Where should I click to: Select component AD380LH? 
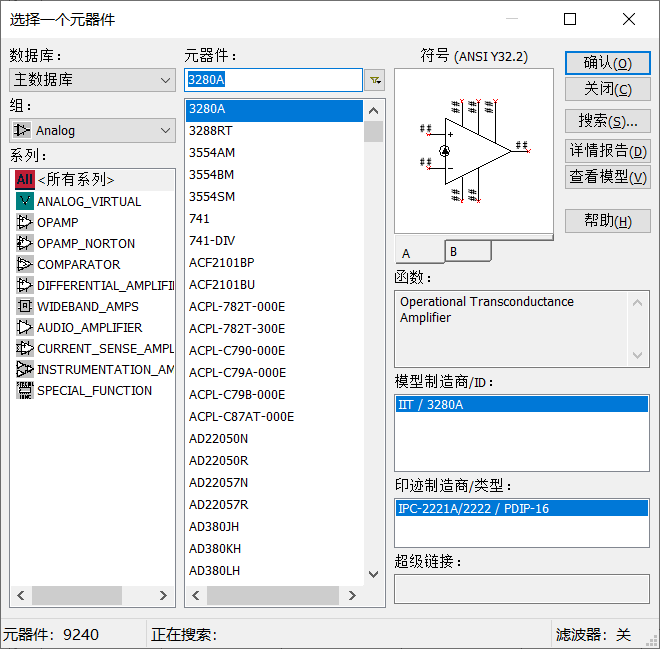coord(274,571)
